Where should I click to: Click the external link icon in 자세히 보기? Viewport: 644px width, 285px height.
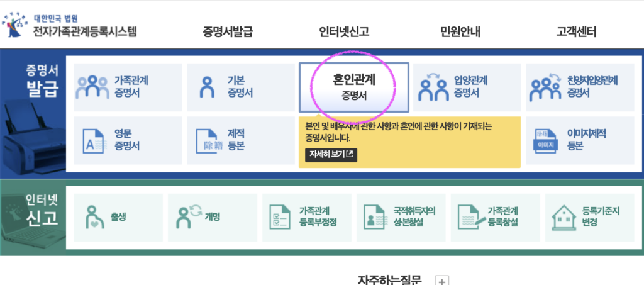350,154
